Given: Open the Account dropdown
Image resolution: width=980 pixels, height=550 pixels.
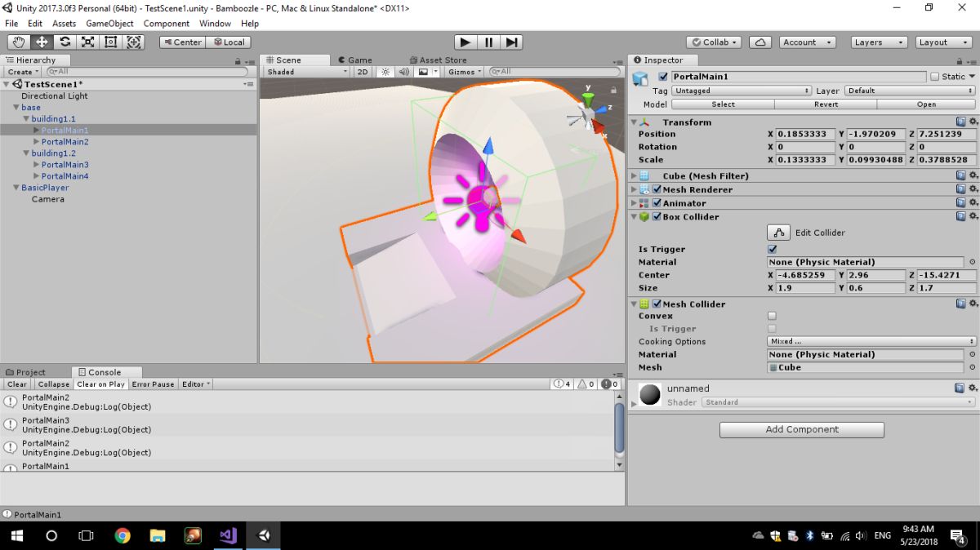Looking at the screenshot, I should point(807,42).
